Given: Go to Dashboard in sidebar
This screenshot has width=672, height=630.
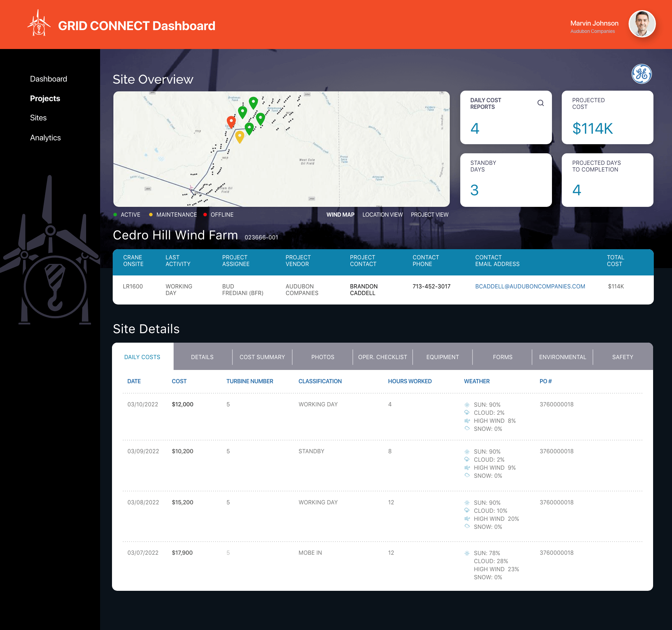Looking at the screenshot, I should (49, 79).
